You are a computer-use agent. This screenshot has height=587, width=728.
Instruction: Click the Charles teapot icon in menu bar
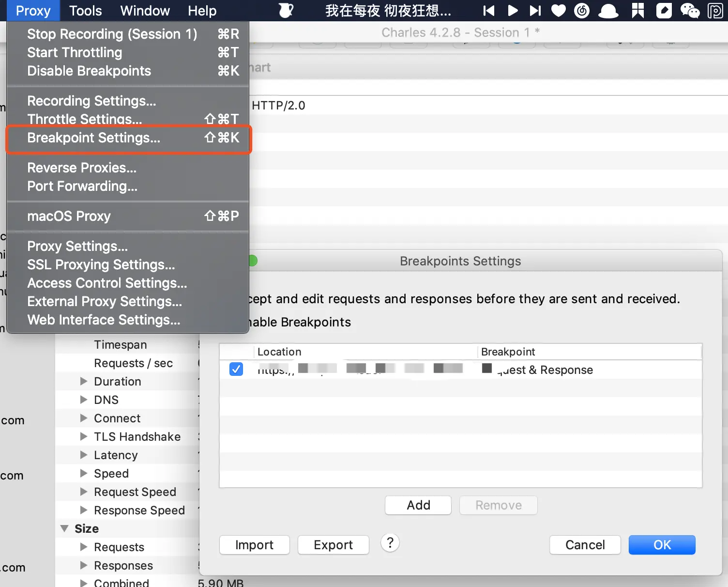pos(286,11)
